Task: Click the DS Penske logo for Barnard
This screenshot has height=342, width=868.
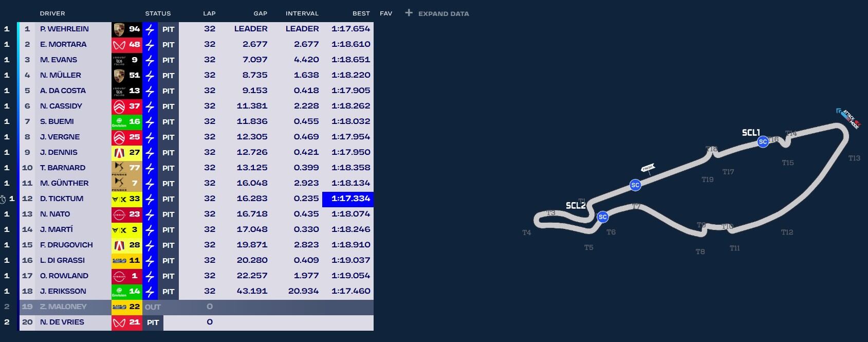Action: coord(119,168)
